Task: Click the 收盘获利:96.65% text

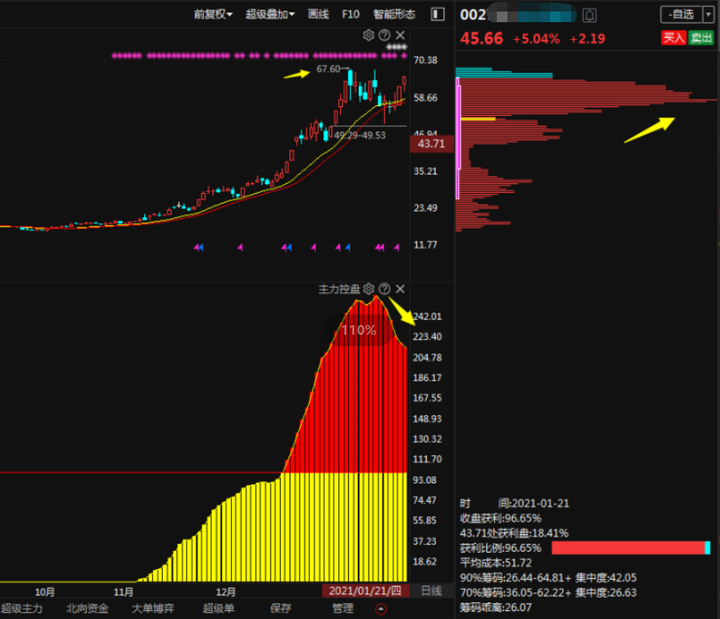Action: [501, 518]
